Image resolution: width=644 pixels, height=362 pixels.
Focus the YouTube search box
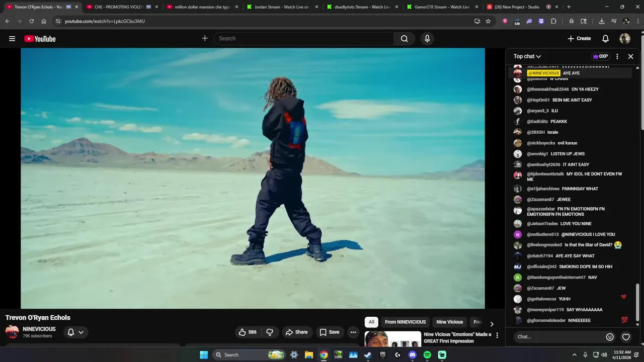pos(304,39)
